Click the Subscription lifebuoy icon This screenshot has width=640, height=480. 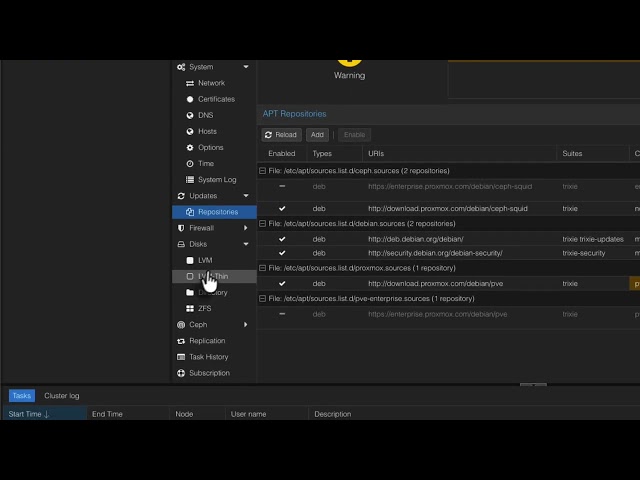pos(181,373)
